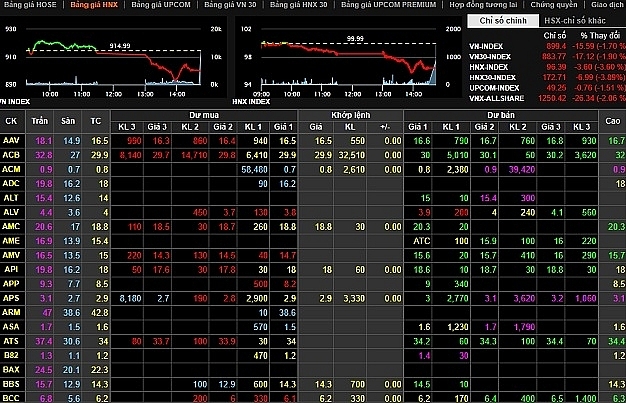626x403 pixels.
Task: Open Bảng giá VN 30 tab
Action: (x=230, y=5)
